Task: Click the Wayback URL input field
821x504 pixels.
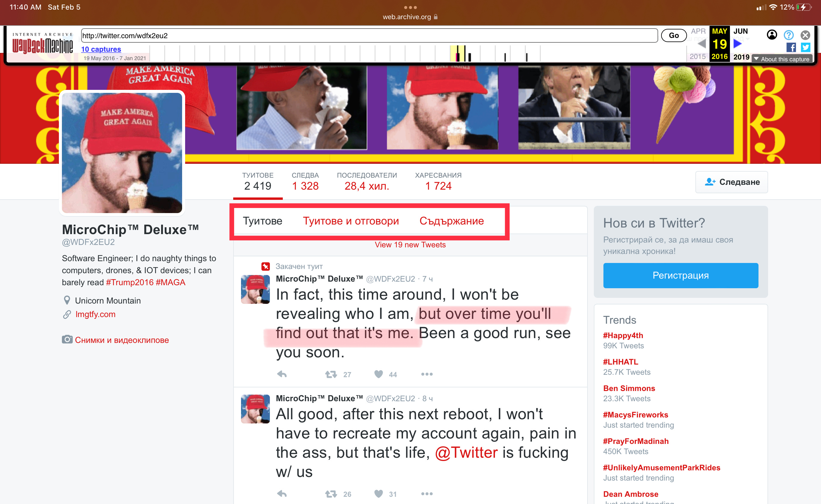Action: (369, 35)
